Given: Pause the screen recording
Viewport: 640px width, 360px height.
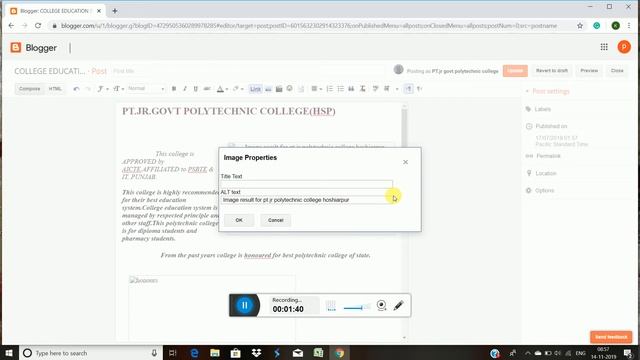Looking at the screenshot, I should pyautogui.click(x=244, y=305).
